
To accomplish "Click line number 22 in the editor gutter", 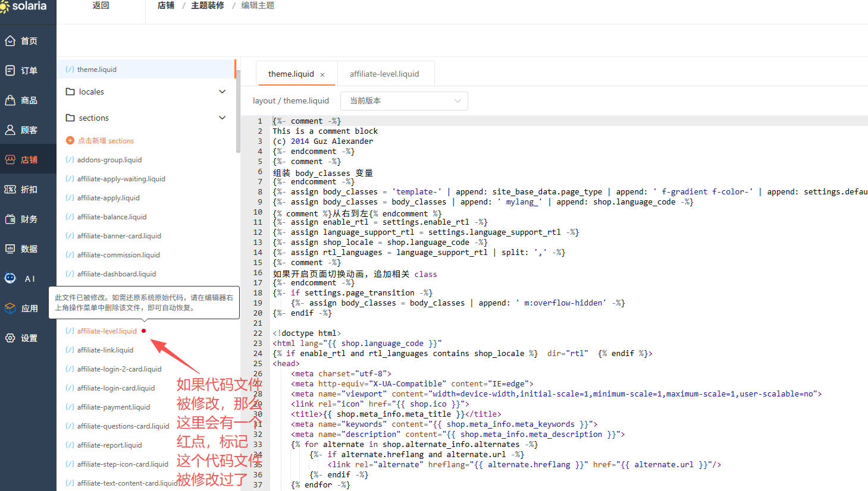I will click(x=258, y=333).
